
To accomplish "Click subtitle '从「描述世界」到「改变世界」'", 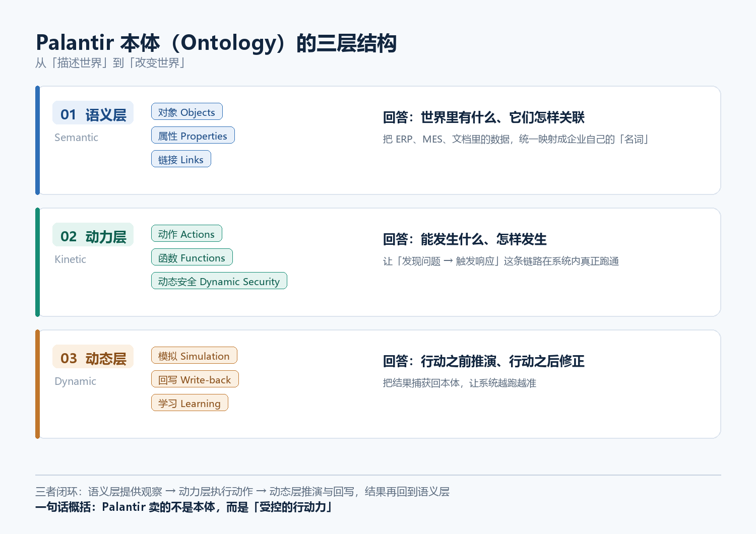I will click(x=110, y=63).
